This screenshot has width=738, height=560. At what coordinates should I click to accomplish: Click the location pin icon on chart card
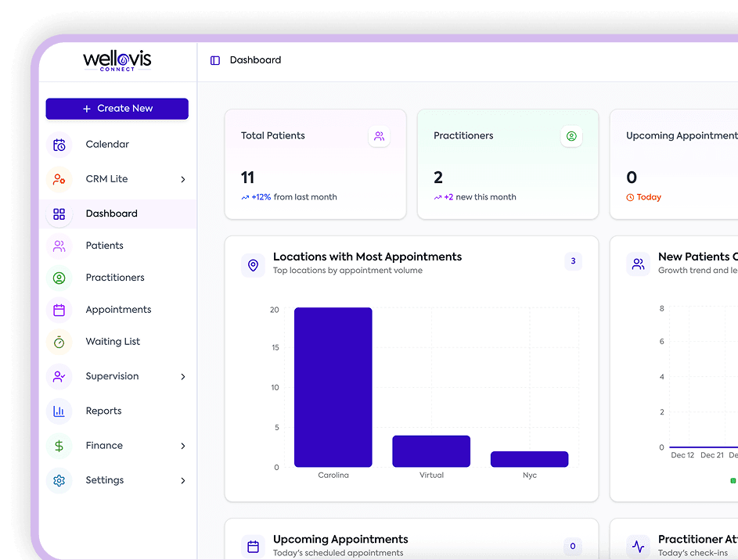(253, 265)
